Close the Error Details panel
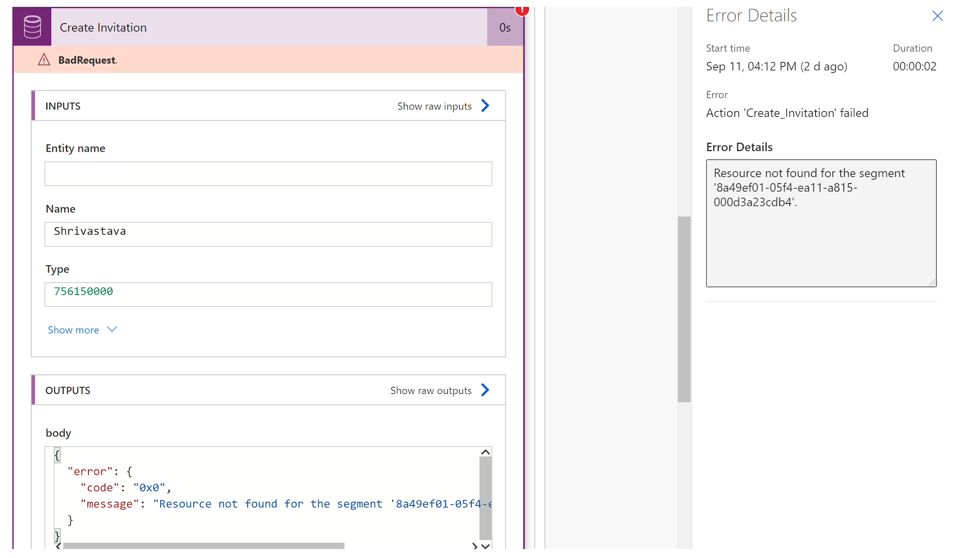The image size is (980, 558). point(937,16)
